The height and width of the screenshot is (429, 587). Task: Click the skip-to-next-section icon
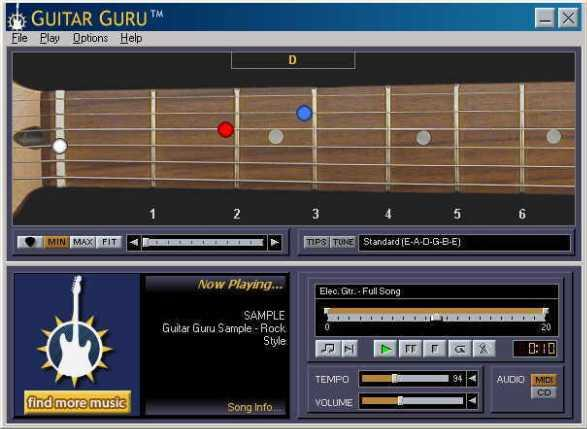[349, 349]
